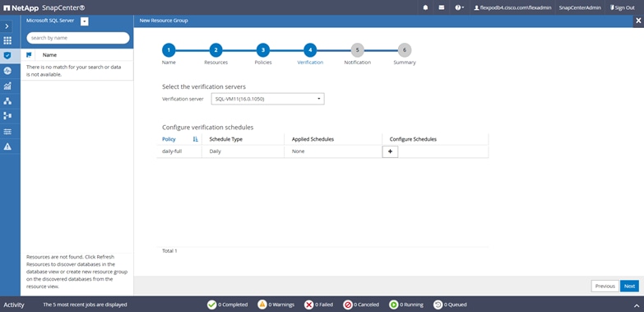The width and height of the screenshot is (644, 312).
Task: Open the Dashboard grid icon
Action: click(7, 40)
